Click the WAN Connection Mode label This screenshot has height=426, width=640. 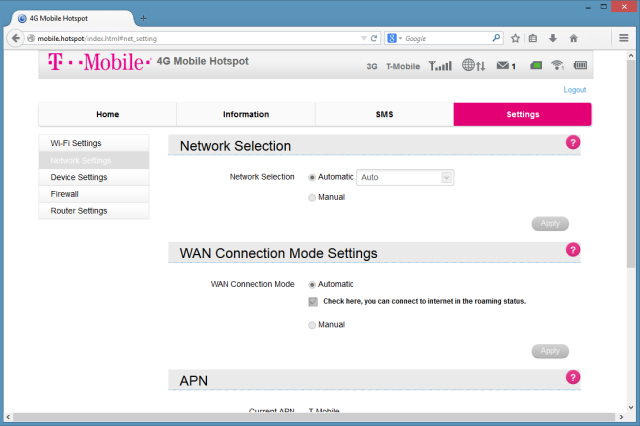252,284
